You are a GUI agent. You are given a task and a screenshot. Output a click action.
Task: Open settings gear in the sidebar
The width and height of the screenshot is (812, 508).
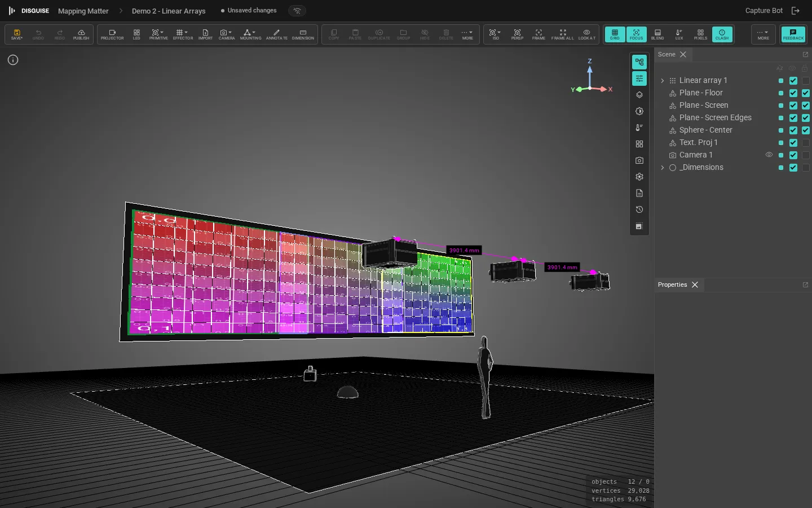639,177
